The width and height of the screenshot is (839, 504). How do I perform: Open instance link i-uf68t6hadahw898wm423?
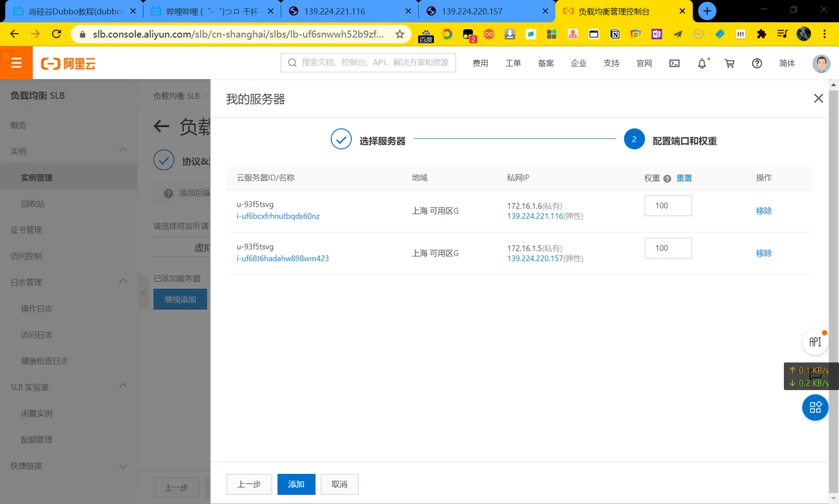pos(282,259)
